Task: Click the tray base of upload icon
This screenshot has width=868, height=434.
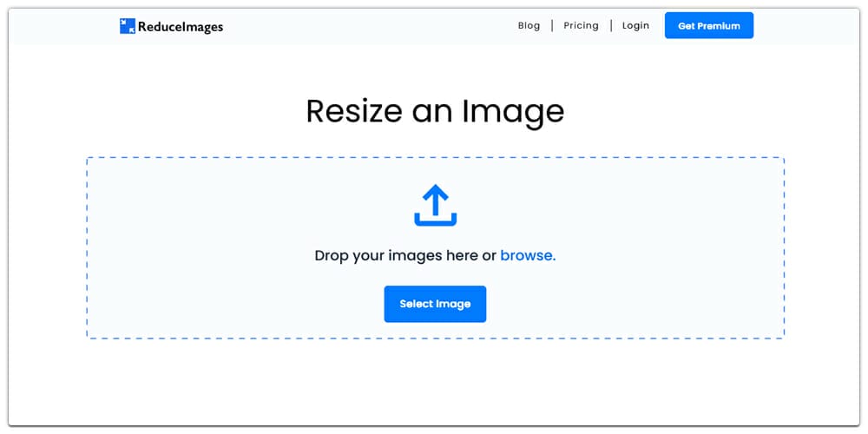Action: pyautogui.click(x=435, y=220)
